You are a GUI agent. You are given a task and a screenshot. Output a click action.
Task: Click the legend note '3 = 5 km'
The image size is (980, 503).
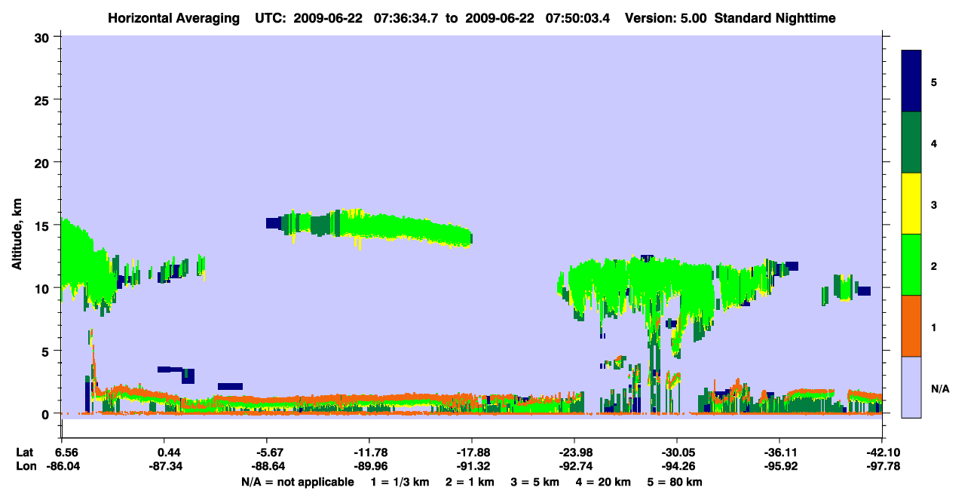535,482
